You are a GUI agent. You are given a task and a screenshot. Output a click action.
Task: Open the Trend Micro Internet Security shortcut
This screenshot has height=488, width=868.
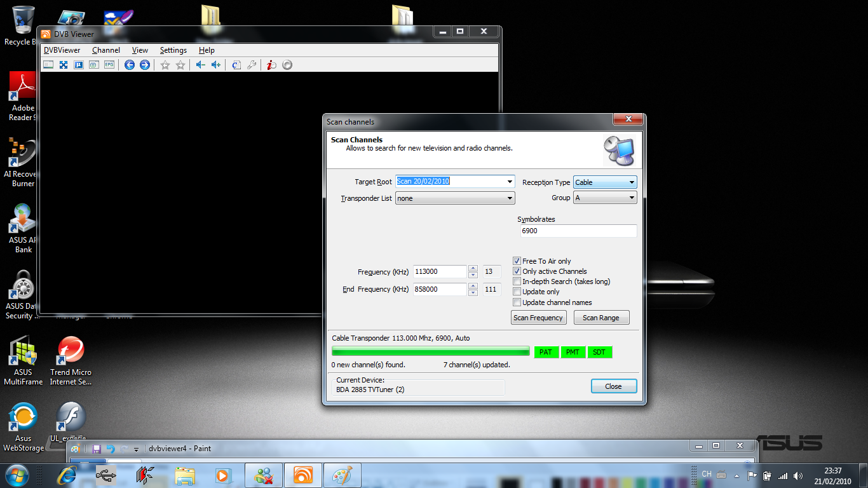click(71, 361)
